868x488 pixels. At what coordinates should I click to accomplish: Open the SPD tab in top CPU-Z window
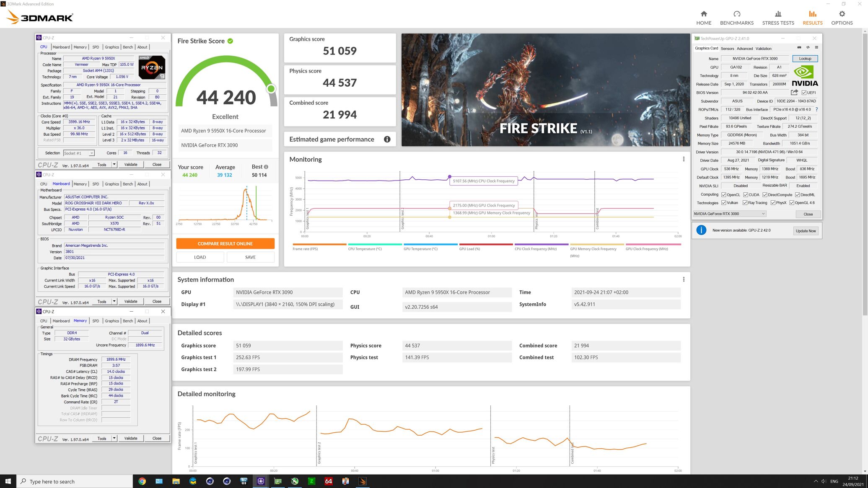coord(96,47)
